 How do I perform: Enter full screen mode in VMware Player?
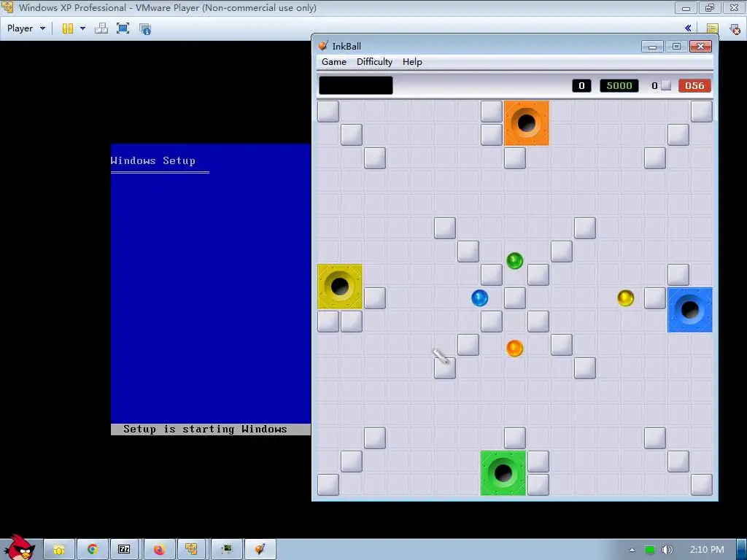tap(123, 28)
